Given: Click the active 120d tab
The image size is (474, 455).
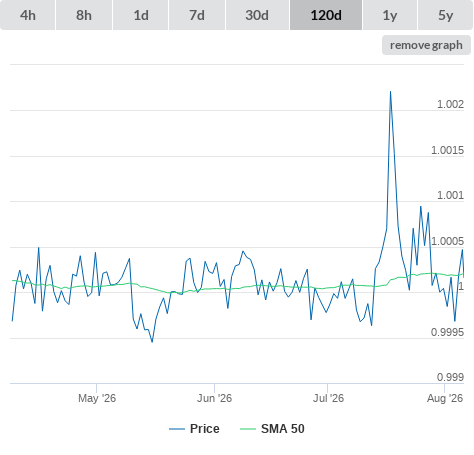Looking at the screenshot, I should (x=326, y=15).
